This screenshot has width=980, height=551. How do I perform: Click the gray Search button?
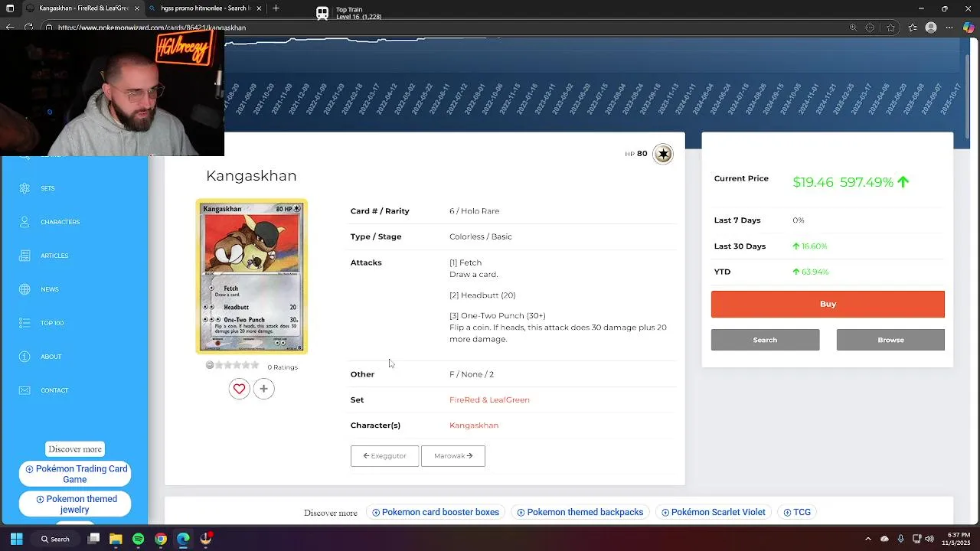point(765,340)
